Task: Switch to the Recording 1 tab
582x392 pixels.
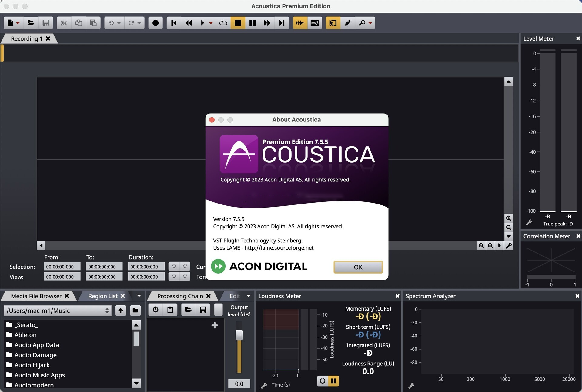Action: pyautogui.click(x=26, y=38)
